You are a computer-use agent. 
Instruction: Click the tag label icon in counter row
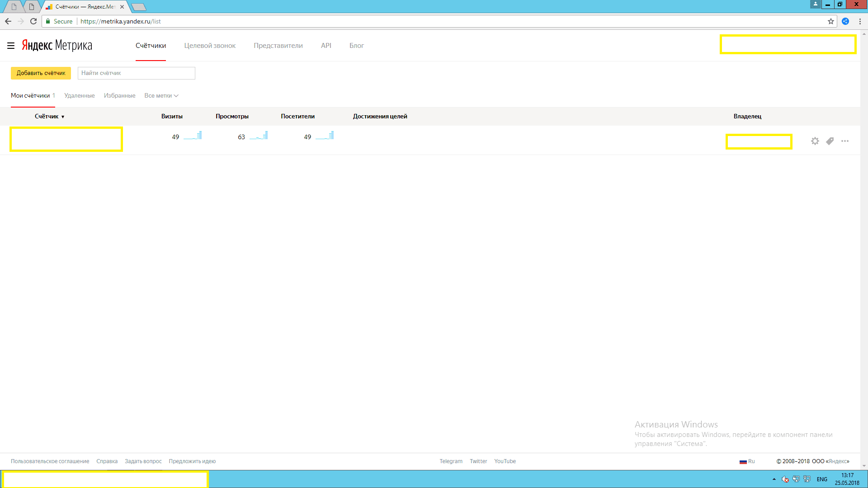click(x=830, y=141)
